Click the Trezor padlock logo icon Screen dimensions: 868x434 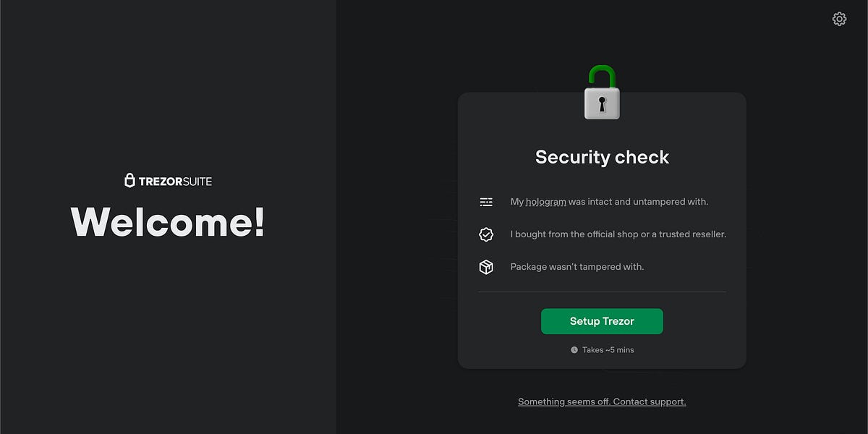(x=131, y=180)
